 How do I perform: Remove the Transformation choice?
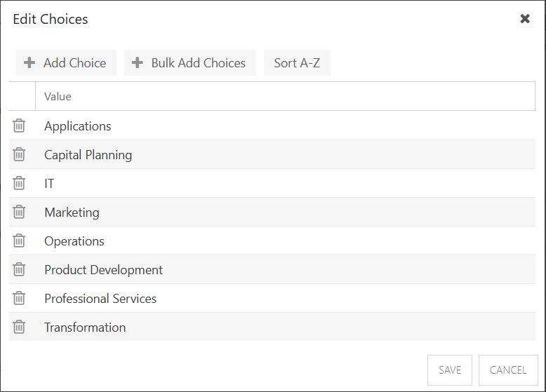(19, 327)
